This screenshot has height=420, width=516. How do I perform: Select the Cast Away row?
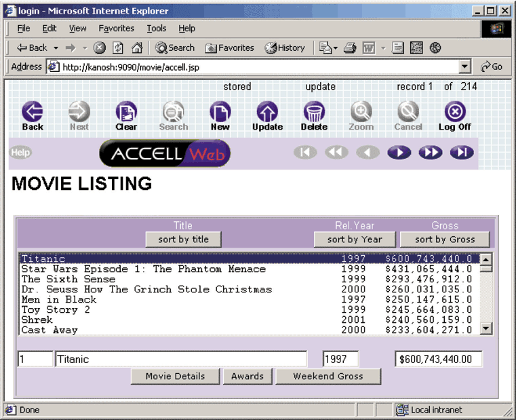pos(250,330)
